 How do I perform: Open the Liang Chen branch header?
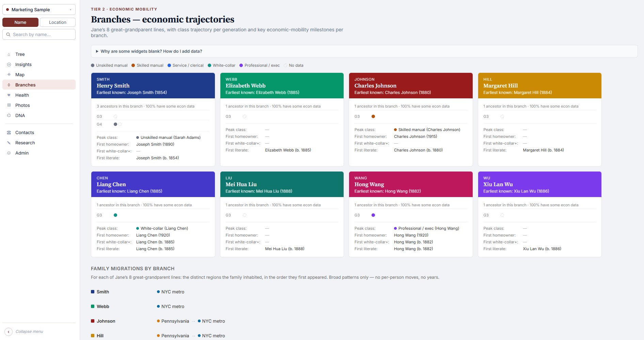(x=153, y=184)
